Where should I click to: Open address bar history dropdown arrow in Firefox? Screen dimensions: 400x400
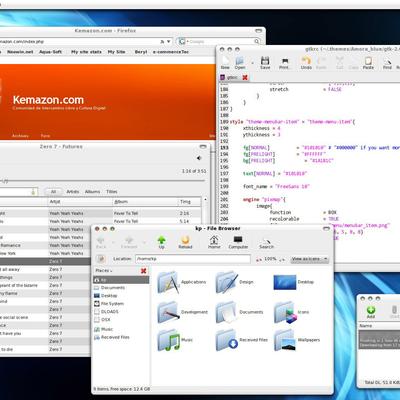169,42
